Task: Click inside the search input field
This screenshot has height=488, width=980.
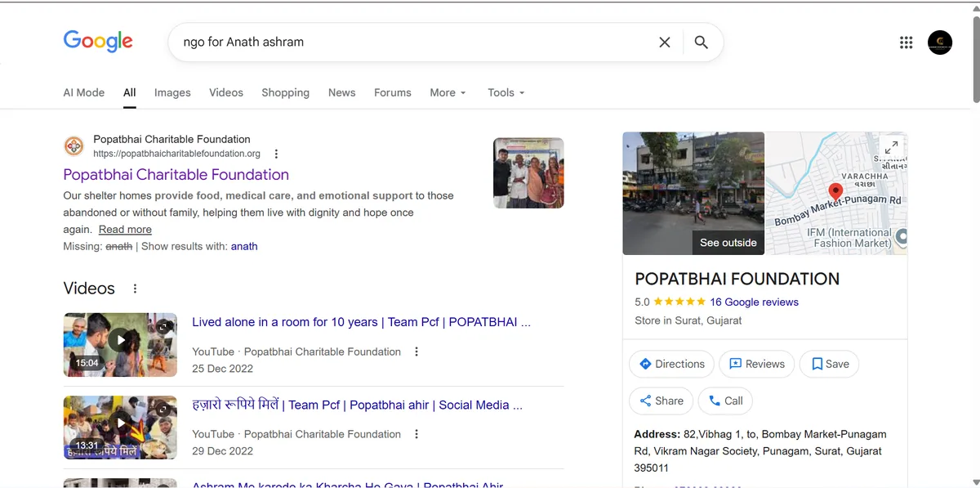Action: click(416, 43)
